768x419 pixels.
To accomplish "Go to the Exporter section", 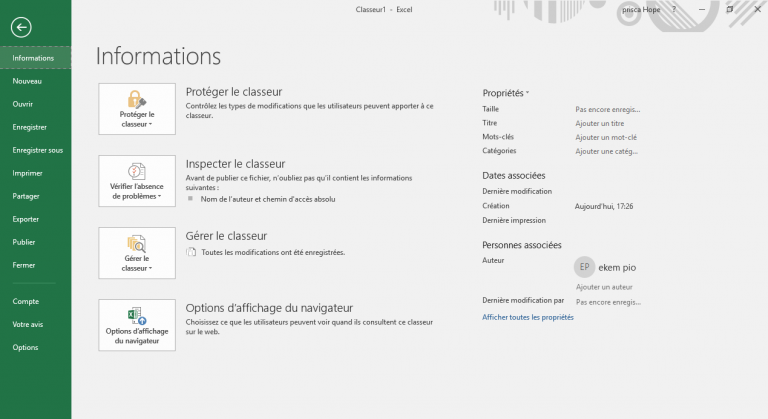I will [26, 219].
